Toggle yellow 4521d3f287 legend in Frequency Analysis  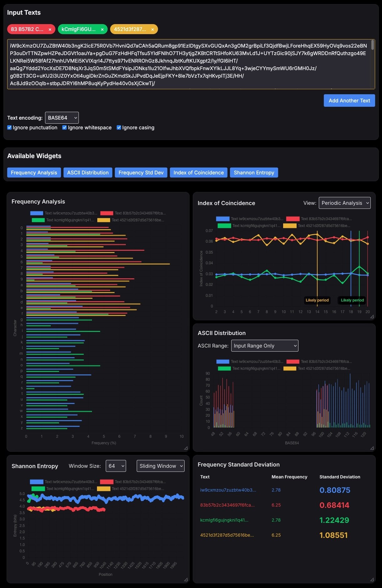click(x=131, y=220)
